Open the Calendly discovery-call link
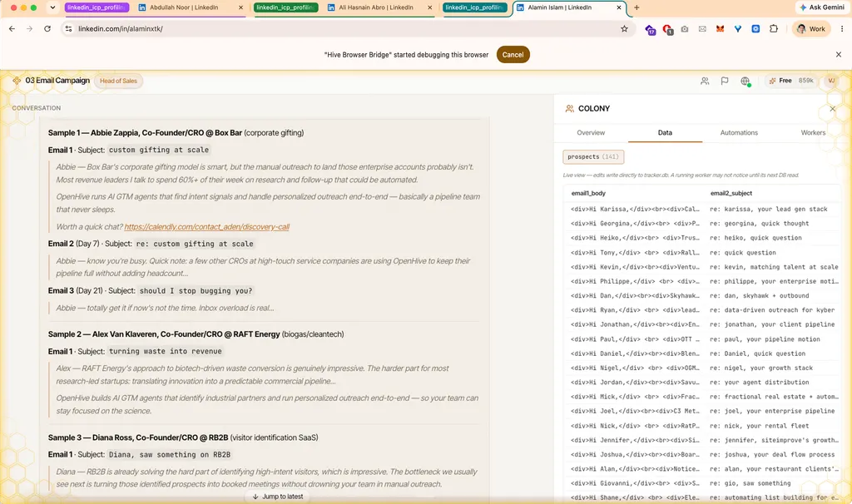The image size is (852, 504). tap(207, 227)
